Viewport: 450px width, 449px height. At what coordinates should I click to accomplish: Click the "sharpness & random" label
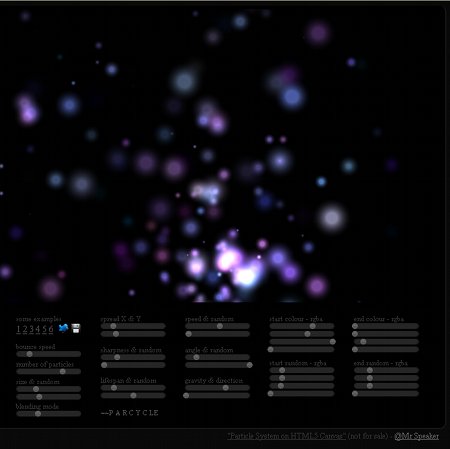(x=131, y=350)
